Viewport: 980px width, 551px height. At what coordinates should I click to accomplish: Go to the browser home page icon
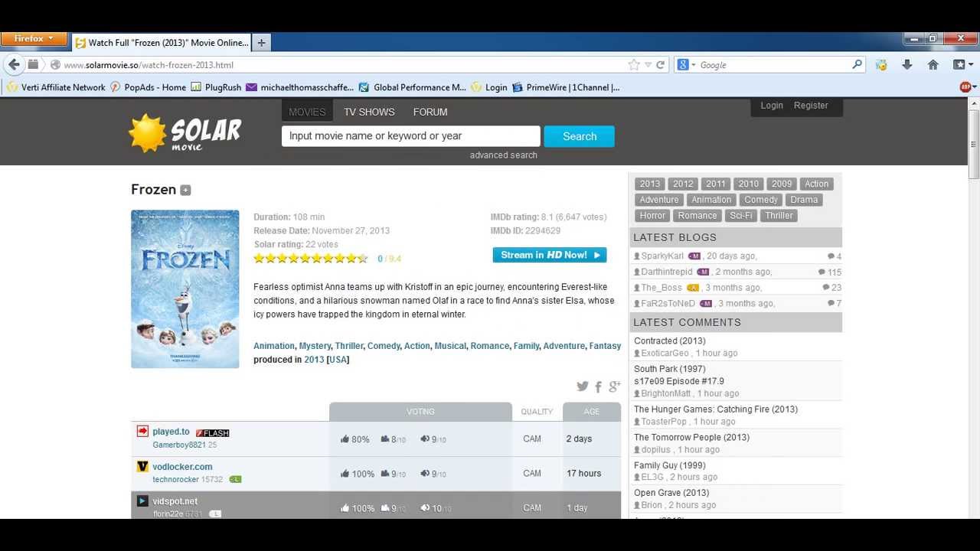pos(933,65)
